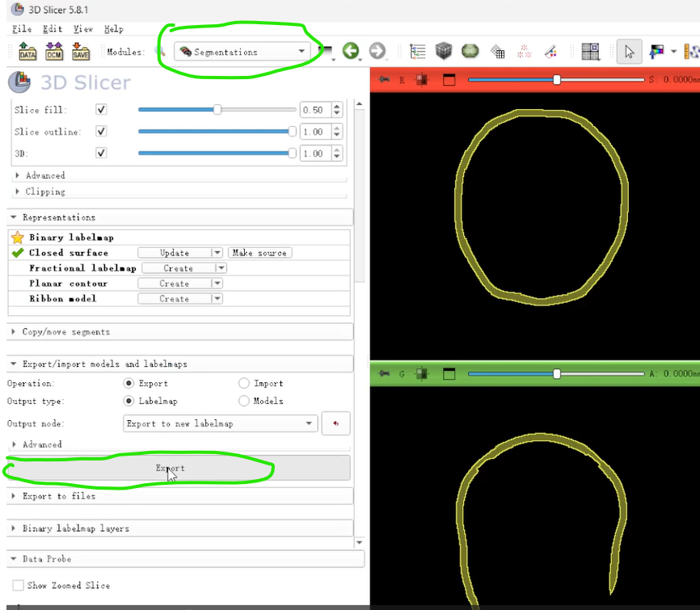Viewport: 700px width, 610px height.
Task: Select the Import operation radio button
Action: (244, 383)
